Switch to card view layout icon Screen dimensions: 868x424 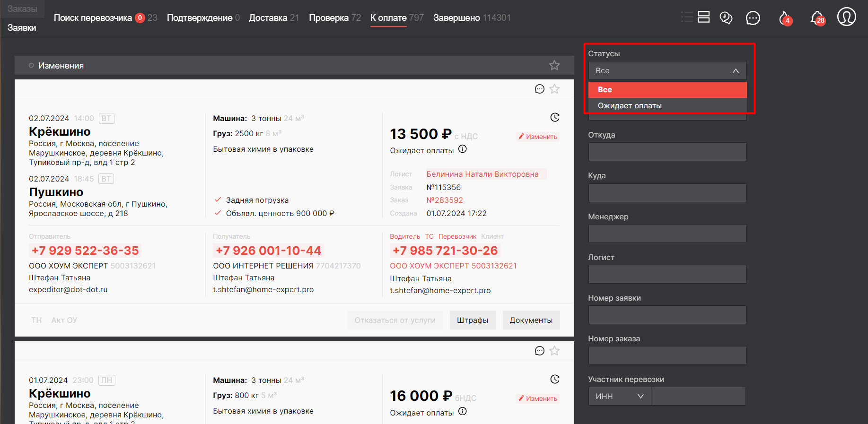point(704,17)
